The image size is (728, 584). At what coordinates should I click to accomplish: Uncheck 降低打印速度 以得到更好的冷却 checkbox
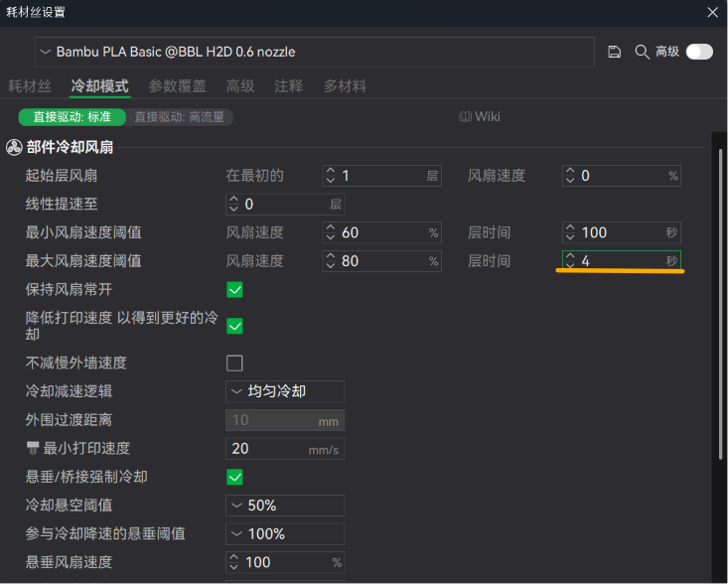(234, 326)
